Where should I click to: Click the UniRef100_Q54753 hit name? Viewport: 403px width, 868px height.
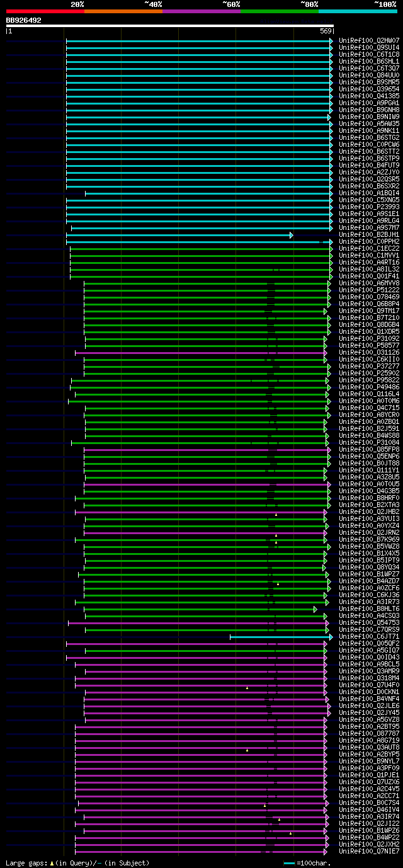click(369, 623)
